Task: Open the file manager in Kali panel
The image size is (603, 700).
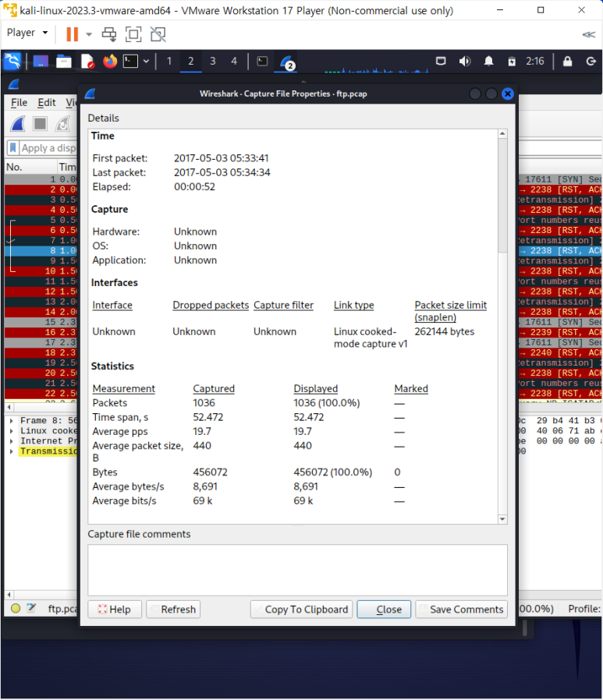Action: pos(64,61)
